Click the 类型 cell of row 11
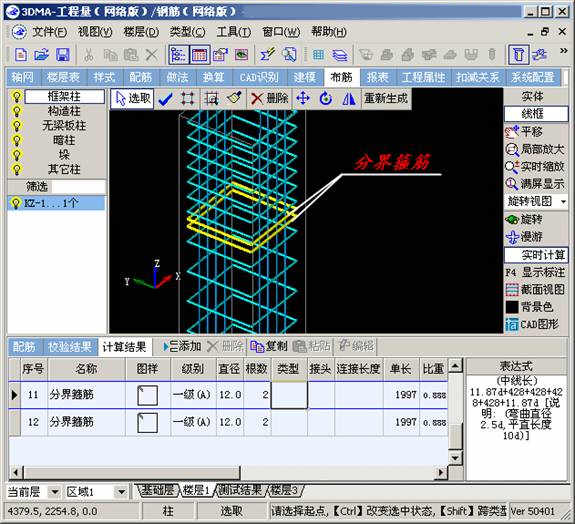 click(289, 395)
